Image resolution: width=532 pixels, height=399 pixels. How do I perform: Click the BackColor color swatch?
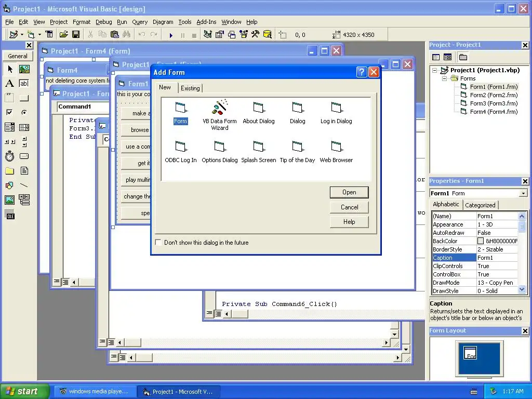(x=481, y=241)
